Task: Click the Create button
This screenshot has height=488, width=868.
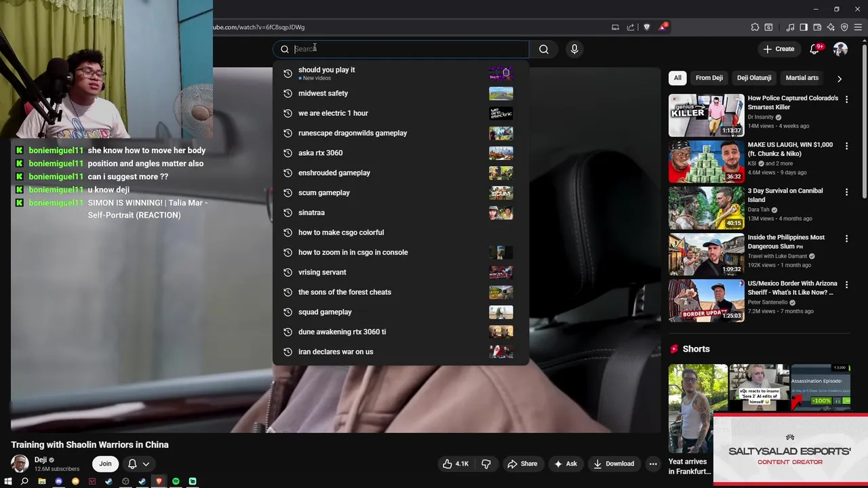Action: click(x=778, y=49)
